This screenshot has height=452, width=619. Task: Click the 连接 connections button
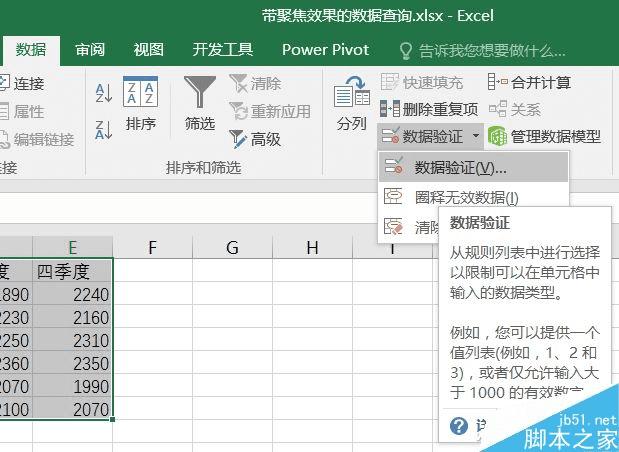click(x=22, y=83)
